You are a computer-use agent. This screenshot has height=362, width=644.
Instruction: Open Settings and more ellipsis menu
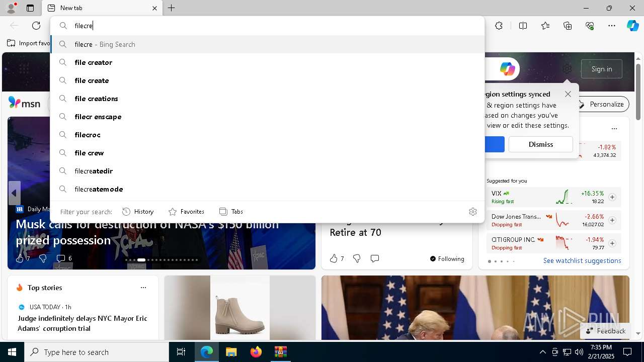612,26
